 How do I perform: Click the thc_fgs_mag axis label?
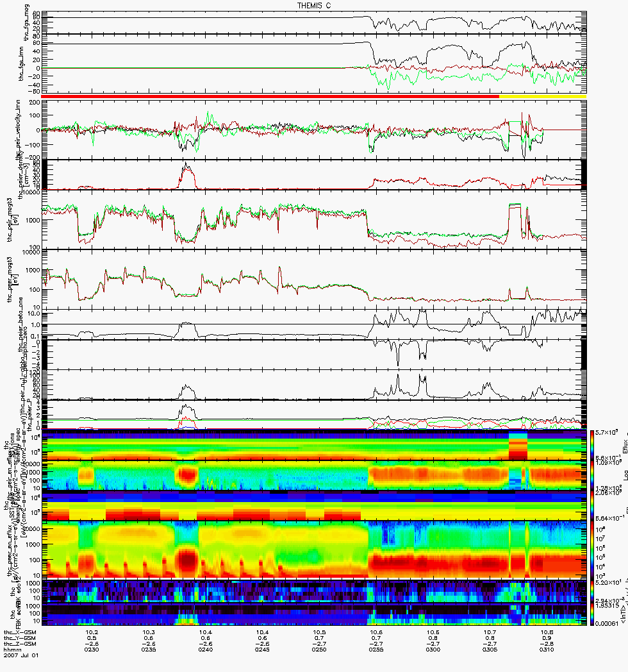point(26,22)
